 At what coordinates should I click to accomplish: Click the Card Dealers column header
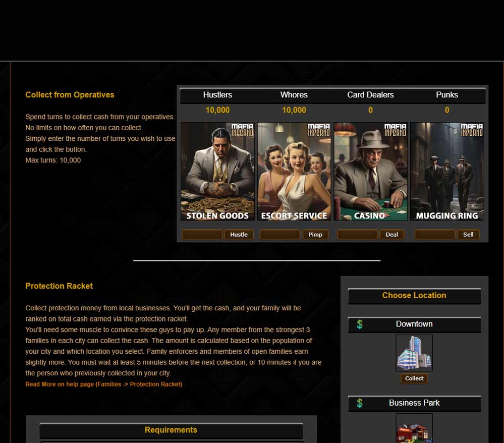click(x=371, y=95)
